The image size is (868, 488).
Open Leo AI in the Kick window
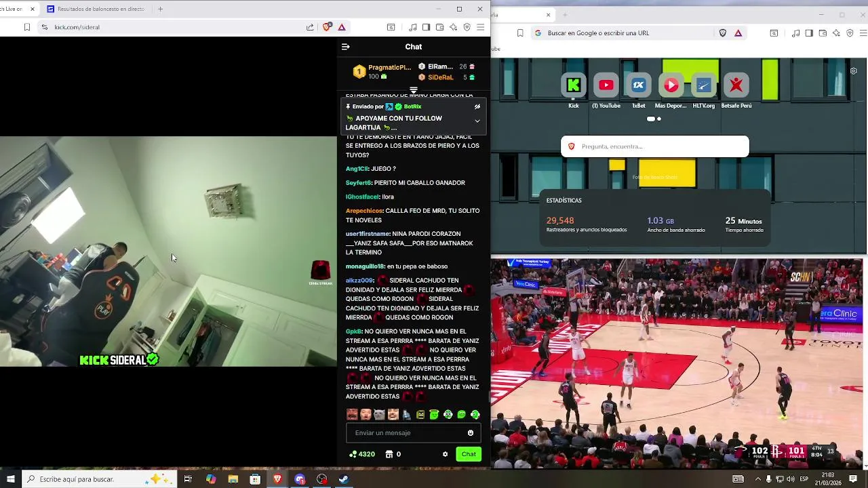[453, 27]
